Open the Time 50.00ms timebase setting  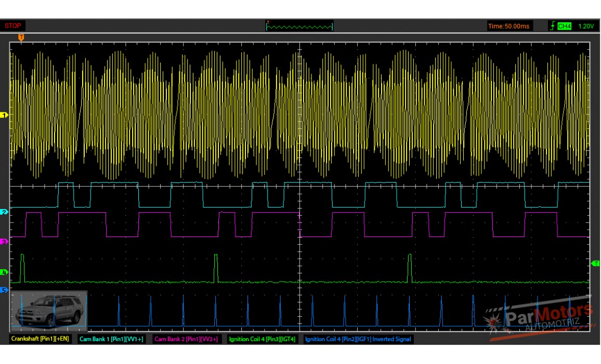pyautogui.click(x=508, y=26)
